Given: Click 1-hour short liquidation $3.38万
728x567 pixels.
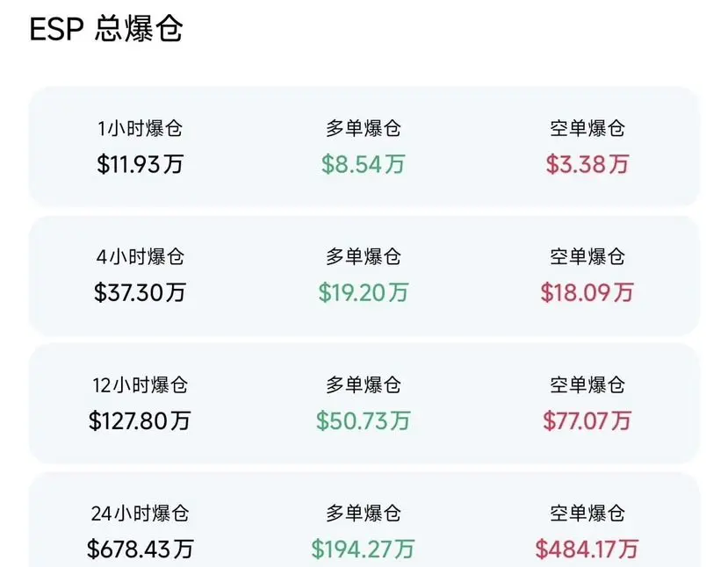Looking at the screenshot, I should 587,164.
